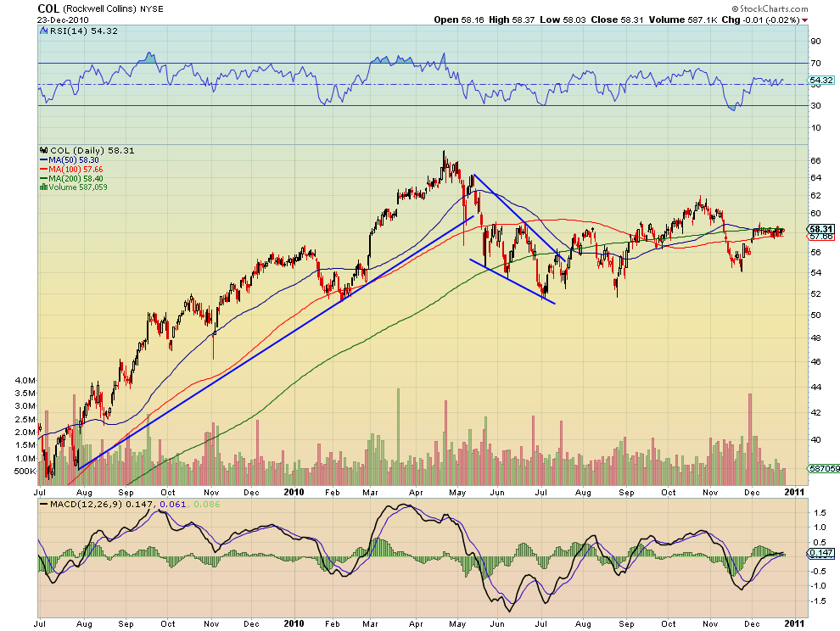Click the candlestick icon beside COL (Daily)

coord(44,150)
